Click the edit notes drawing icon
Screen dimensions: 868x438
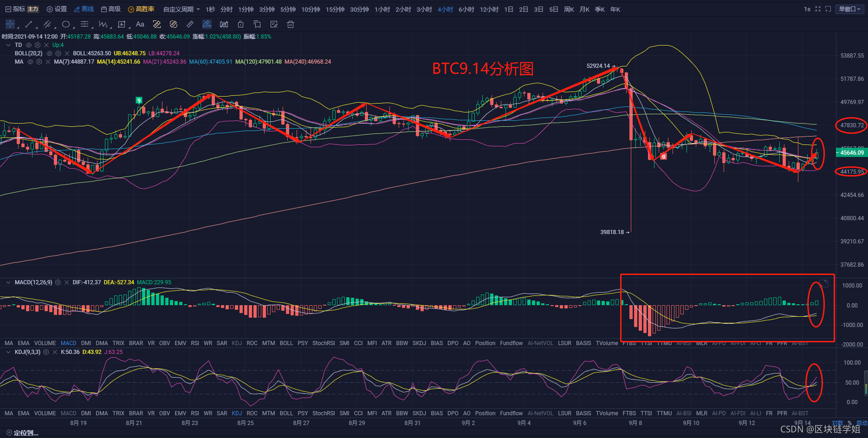pyautogui.click(x=274, y=24)
